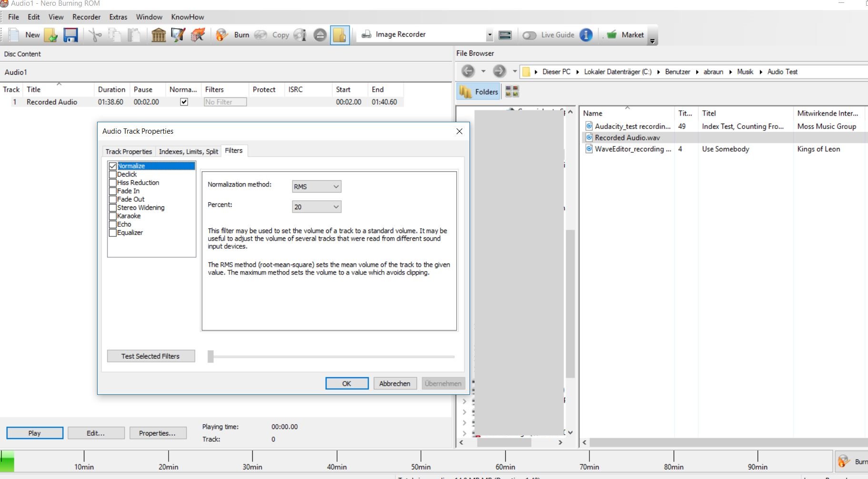The height and width of the screenshot is (479, 868).
Task: Check the Karaoke filter option
Action: point(113,216)
